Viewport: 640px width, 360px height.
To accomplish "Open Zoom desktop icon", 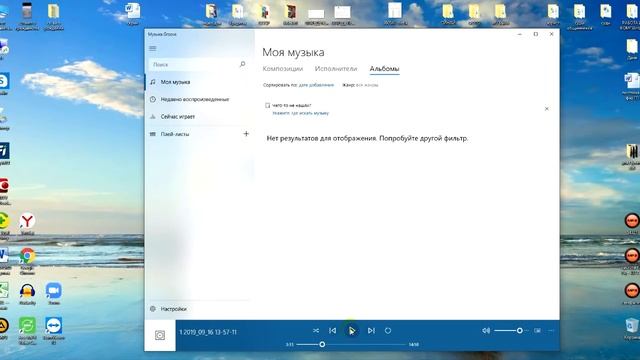I will click(53, 294).
